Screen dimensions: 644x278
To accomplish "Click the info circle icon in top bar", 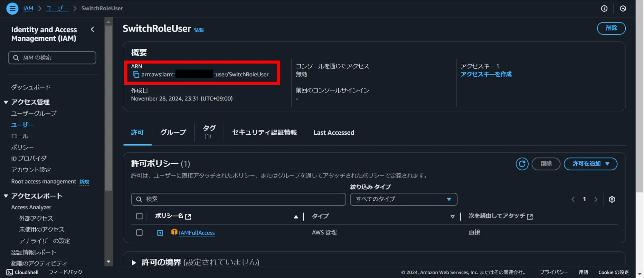I will (604, 8).
